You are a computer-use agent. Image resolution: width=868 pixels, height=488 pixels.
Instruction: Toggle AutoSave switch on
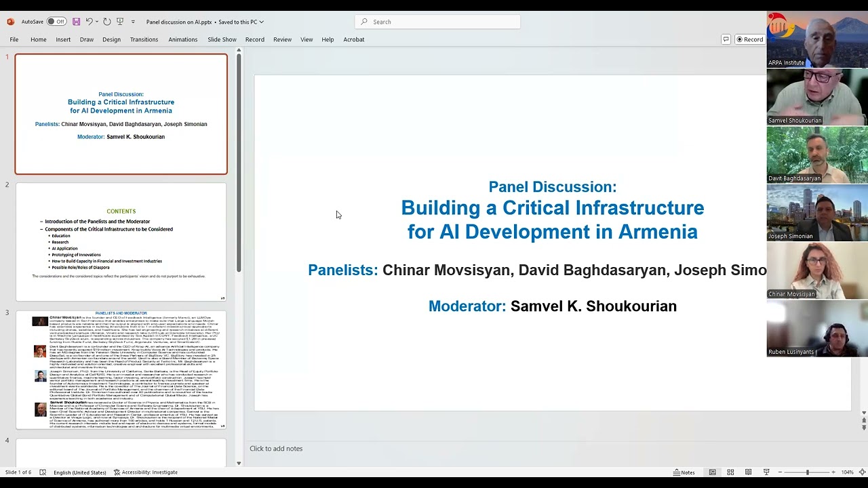pos(56,22)
